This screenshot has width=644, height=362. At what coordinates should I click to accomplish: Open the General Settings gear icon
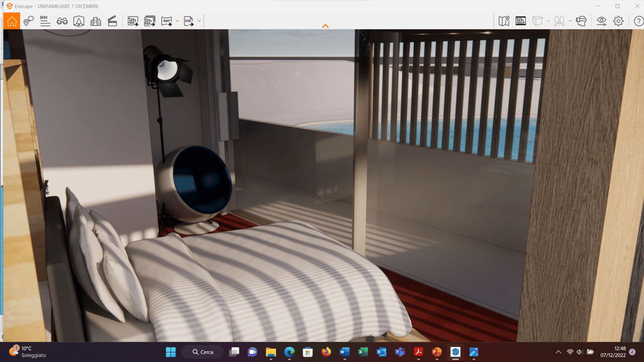point(618,21)
